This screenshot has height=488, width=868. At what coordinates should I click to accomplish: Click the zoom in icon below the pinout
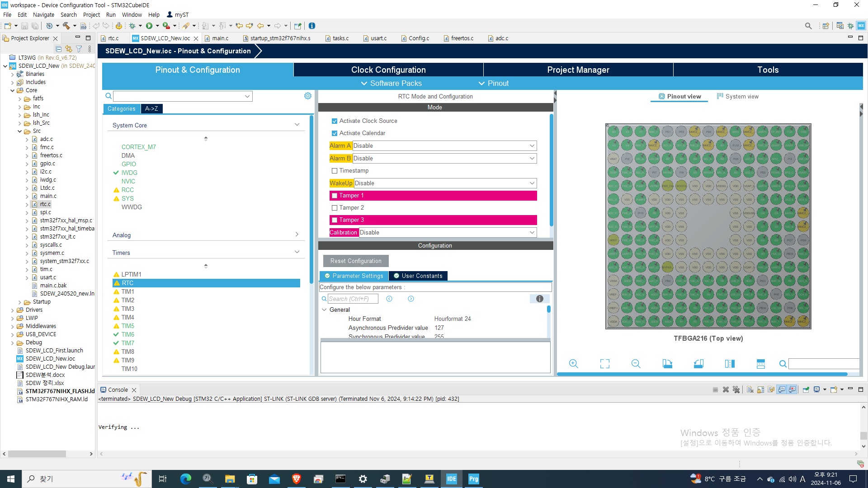(573, 364)
